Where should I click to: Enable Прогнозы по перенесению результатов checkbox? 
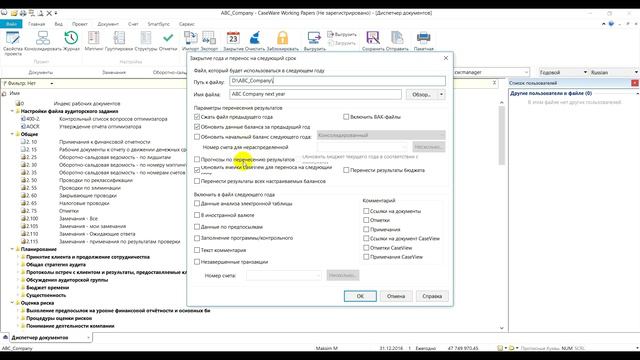197,159
